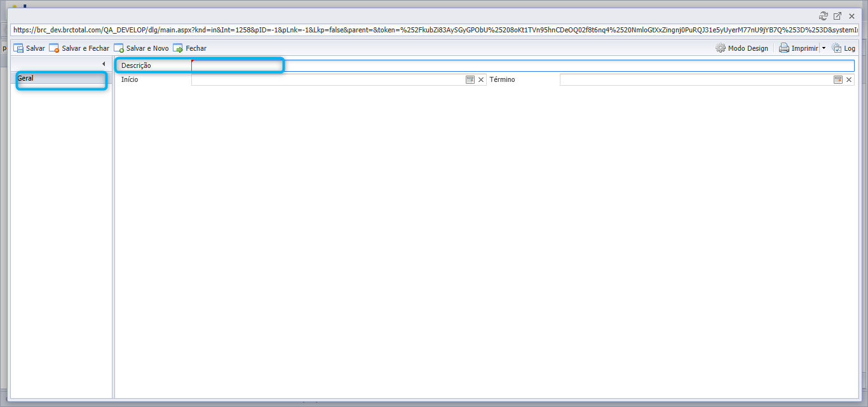The width and height of the screenshot is (868, 407).
Task: Expand the Imprimir dropdown arrow
Action: (824, 48)
